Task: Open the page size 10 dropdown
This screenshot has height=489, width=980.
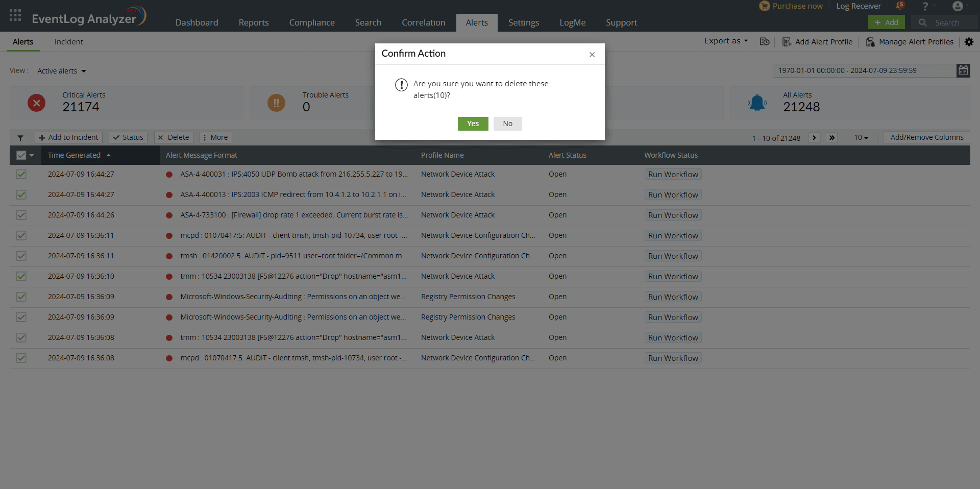Action: point(861,137)
